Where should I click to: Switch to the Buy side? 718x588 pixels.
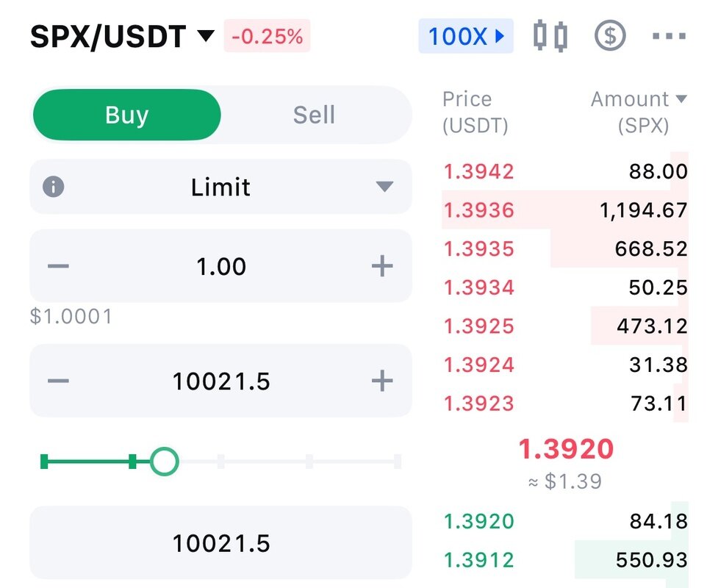(x=127, y=115)
